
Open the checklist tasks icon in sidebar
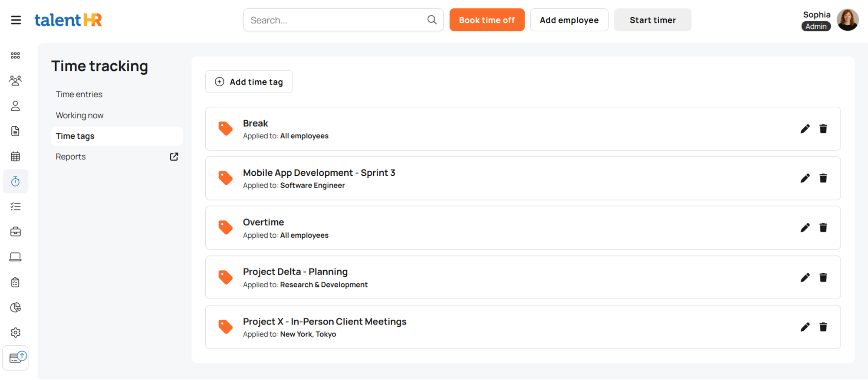(x=16, y=206)
